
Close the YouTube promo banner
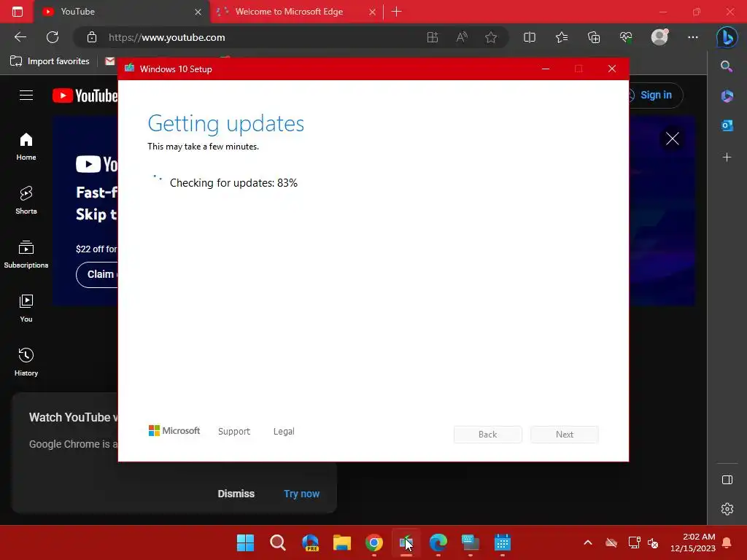pyautogui.click(x=672, y=139)
